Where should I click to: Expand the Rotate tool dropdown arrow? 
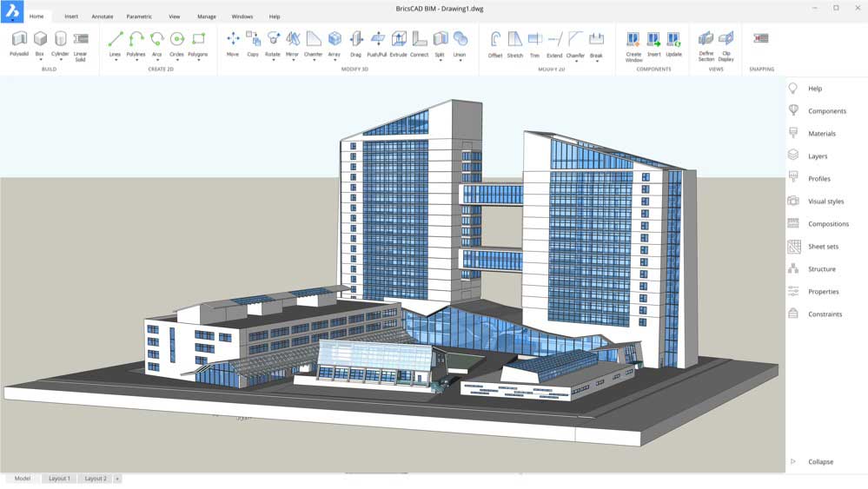(x=273, y=60)
